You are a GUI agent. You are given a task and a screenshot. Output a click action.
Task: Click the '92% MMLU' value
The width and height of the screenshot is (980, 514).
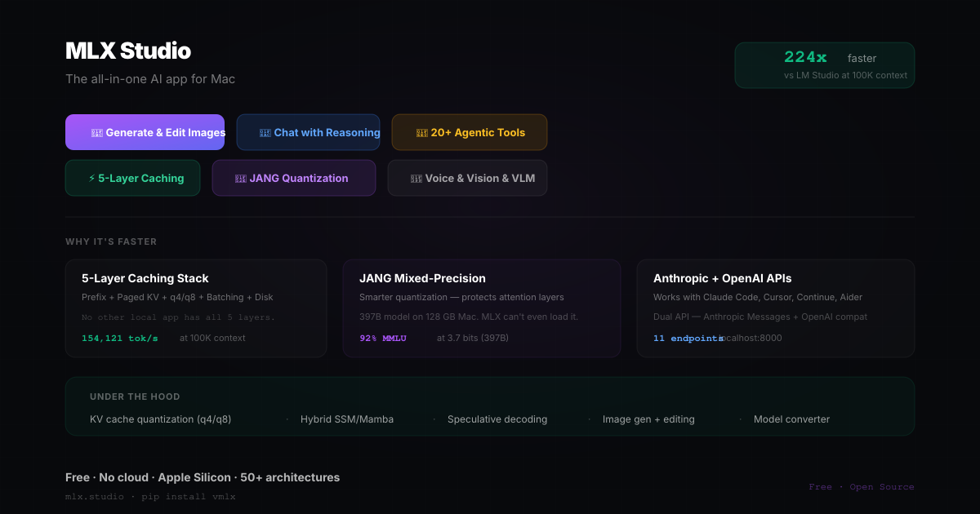383,338
